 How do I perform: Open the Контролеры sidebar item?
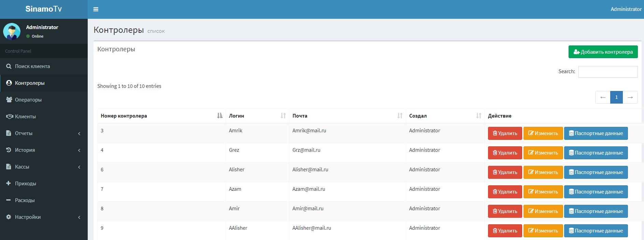(x=30, y=83)
